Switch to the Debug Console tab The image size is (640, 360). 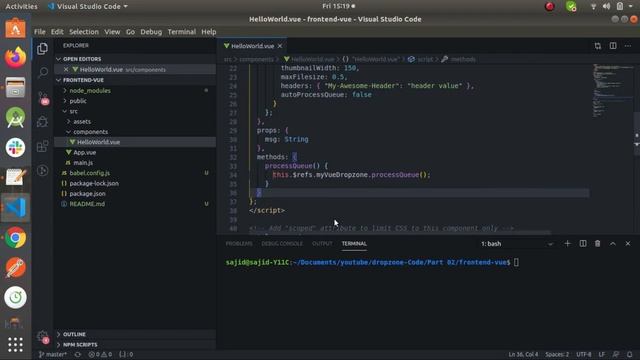pos(282,244)
